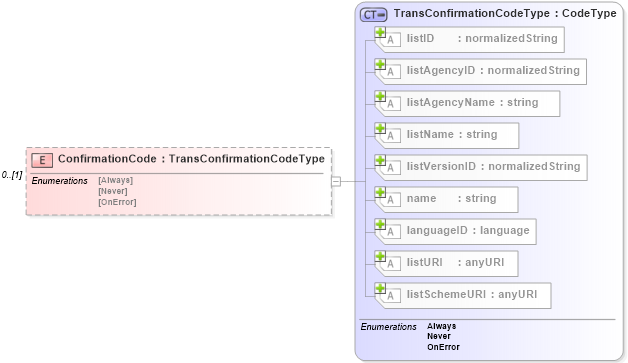
Task: Select the name : string label
Action: coord(451,199)
